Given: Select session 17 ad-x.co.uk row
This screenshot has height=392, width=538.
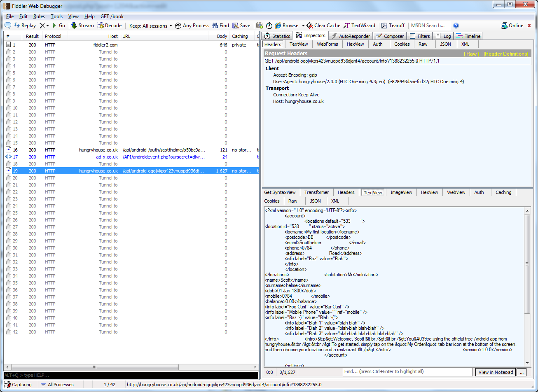Looking at the screenshot, I should 131,157.
